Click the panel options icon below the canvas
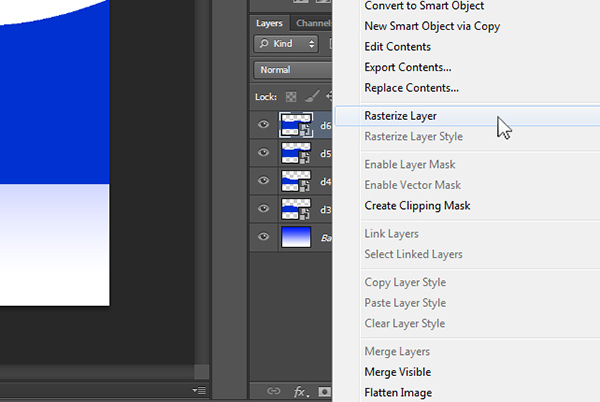600x402 pixels. pos(200,390)
